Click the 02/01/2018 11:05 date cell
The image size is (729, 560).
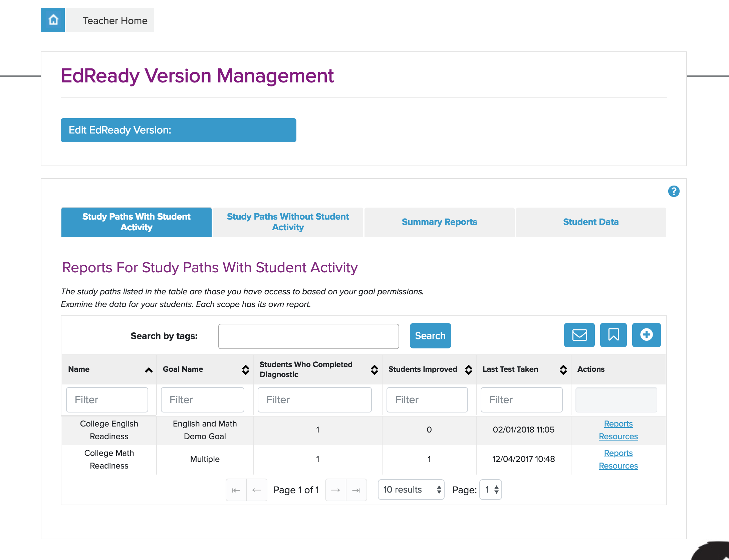click(x=523, y=430)
